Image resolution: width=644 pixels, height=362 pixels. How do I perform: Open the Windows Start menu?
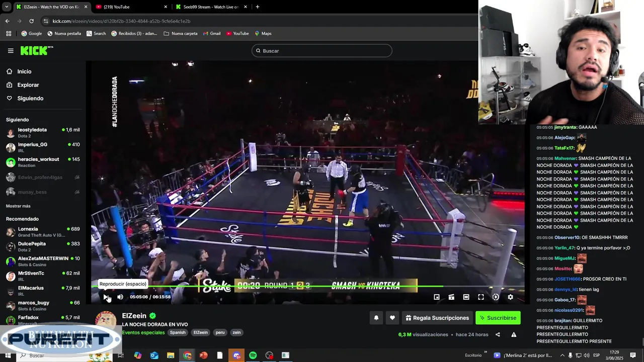coord(8,355)
